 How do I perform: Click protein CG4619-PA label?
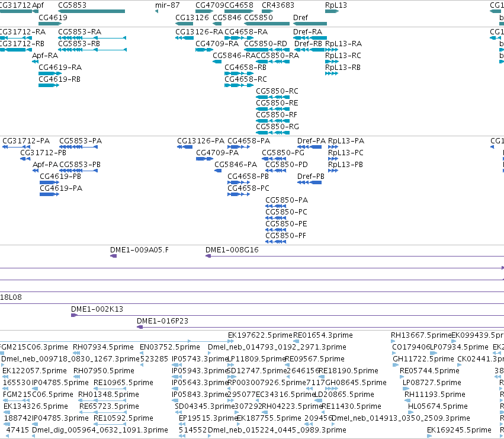pyautogui.click(x=61, y=188)
